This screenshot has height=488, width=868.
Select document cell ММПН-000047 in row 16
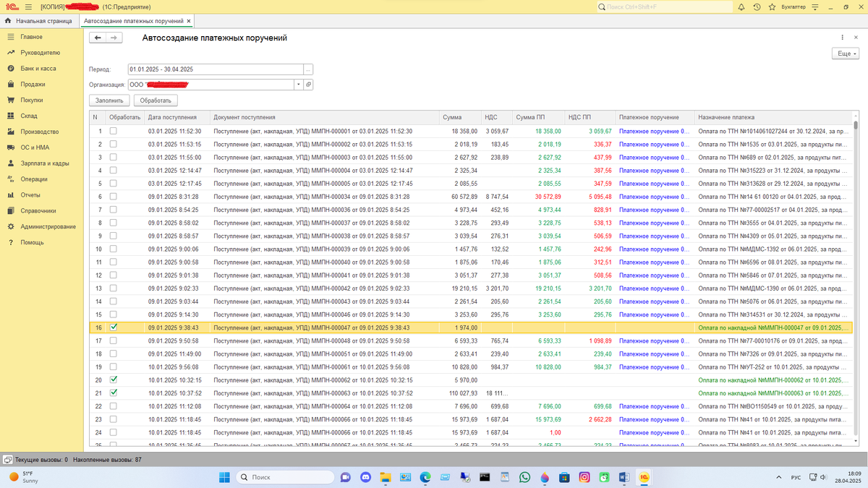(324, 328)
